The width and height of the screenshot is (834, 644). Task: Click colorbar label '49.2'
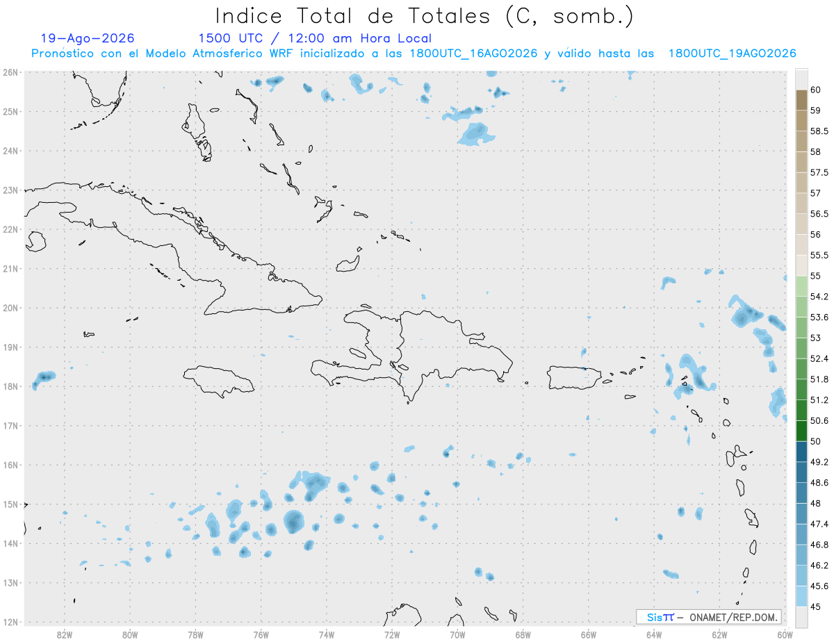pos(819,462)
